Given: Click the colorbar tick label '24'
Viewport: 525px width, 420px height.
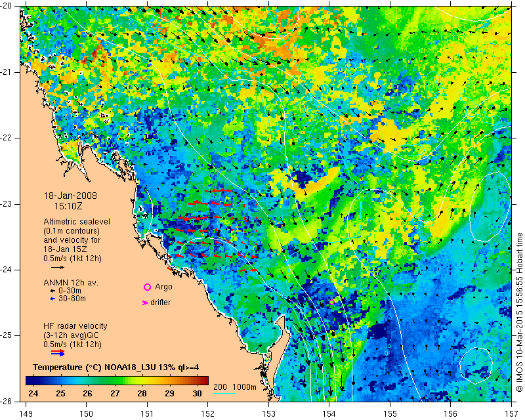Looking at the screenshot, I should [33, 393].
